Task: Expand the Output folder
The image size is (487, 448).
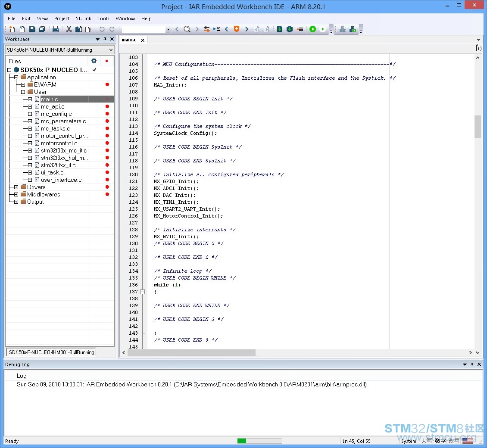Action: (16, 202)
